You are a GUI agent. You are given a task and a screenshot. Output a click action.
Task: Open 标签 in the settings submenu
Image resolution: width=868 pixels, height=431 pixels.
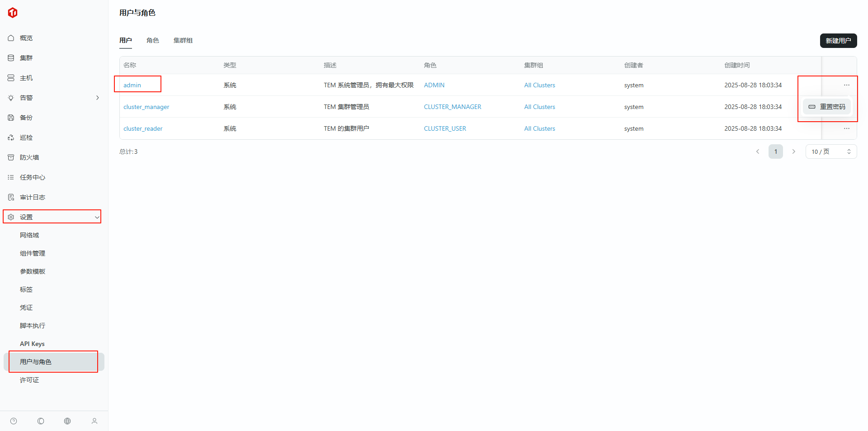click(26, 289)
